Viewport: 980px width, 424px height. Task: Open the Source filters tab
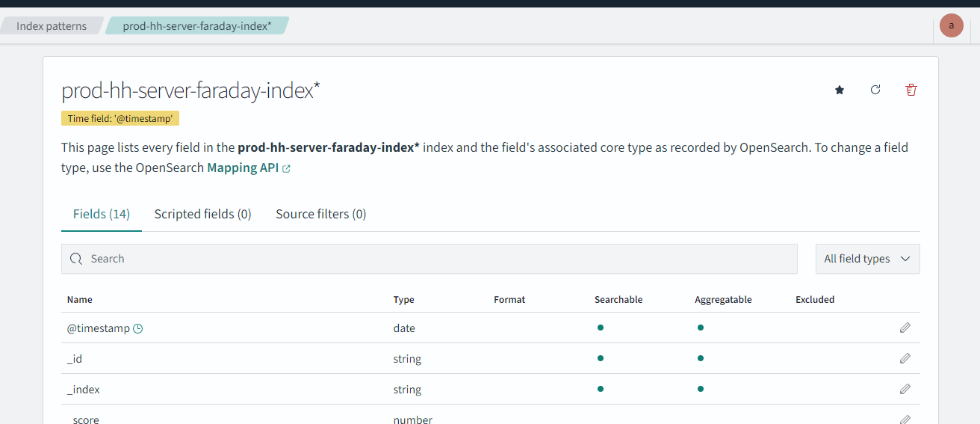coord(320,214)
